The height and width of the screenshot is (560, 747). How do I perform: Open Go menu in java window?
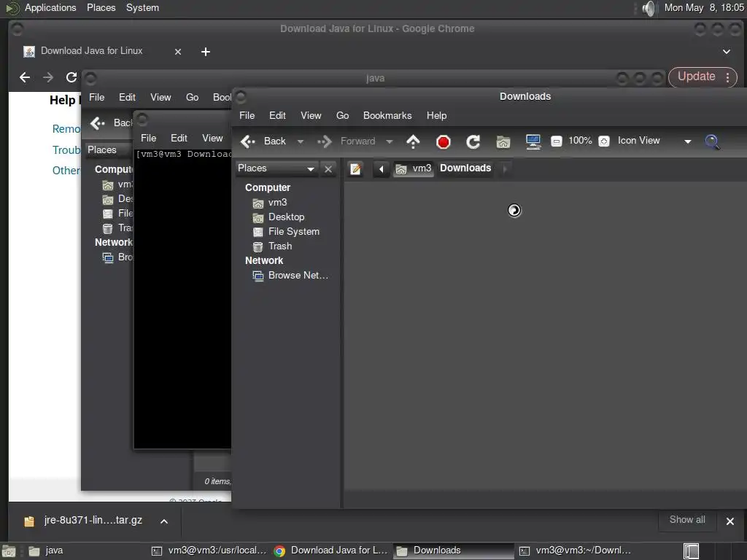[x=192, y=98]
